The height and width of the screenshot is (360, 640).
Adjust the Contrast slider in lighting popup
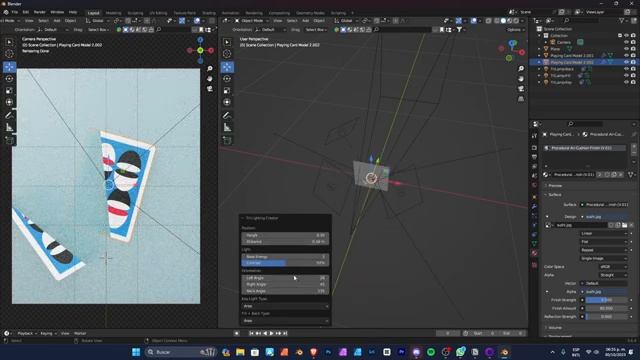285,263
